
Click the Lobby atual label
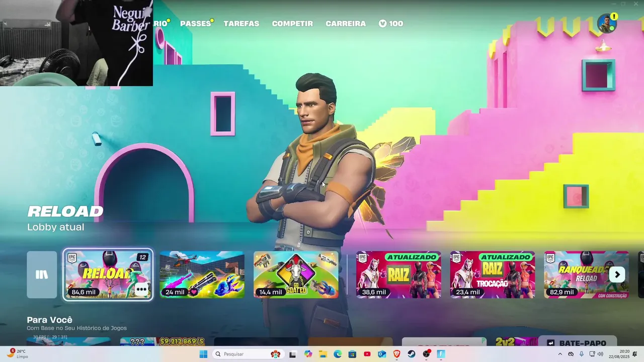click(55, 227)
